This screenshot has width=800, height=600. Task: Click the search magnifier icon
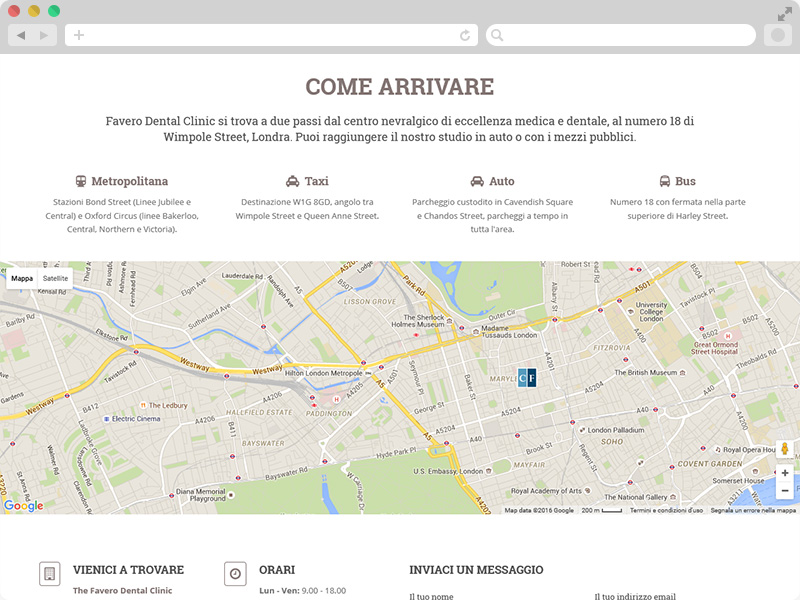(x=497, y=35)
